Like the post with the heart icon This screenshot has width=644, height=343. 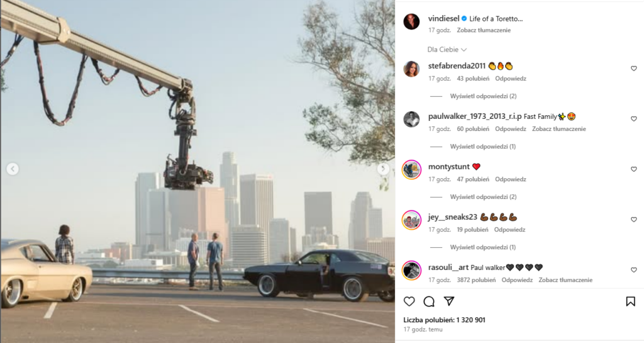409,301
